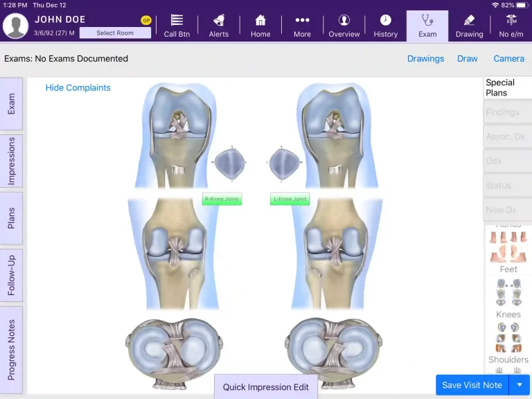The width and height of the screenshot is (532, 399).
Task: Tap the patient name JOHN DOE
Action: (x=60, y=19)
